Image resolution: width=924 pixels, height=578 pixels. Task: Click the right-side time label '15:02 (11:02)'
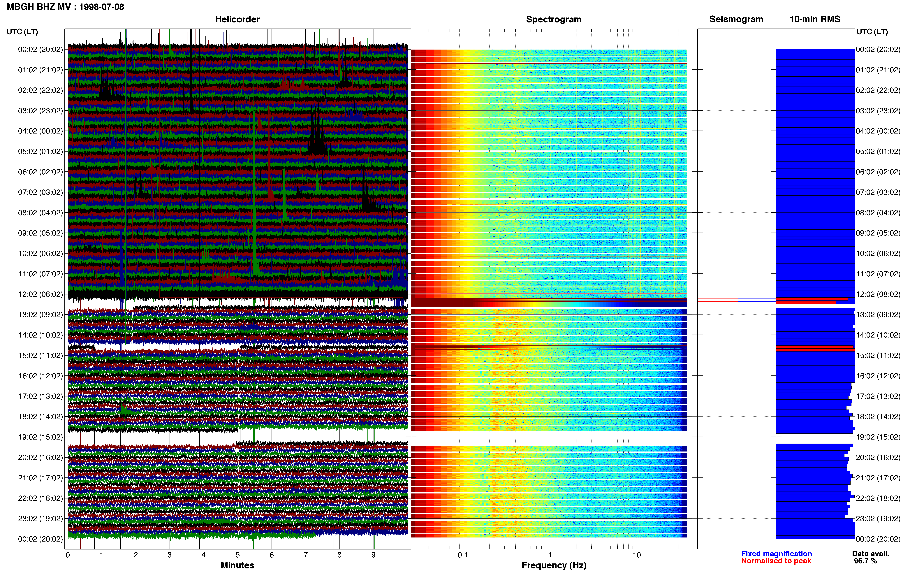click(878, 355)
